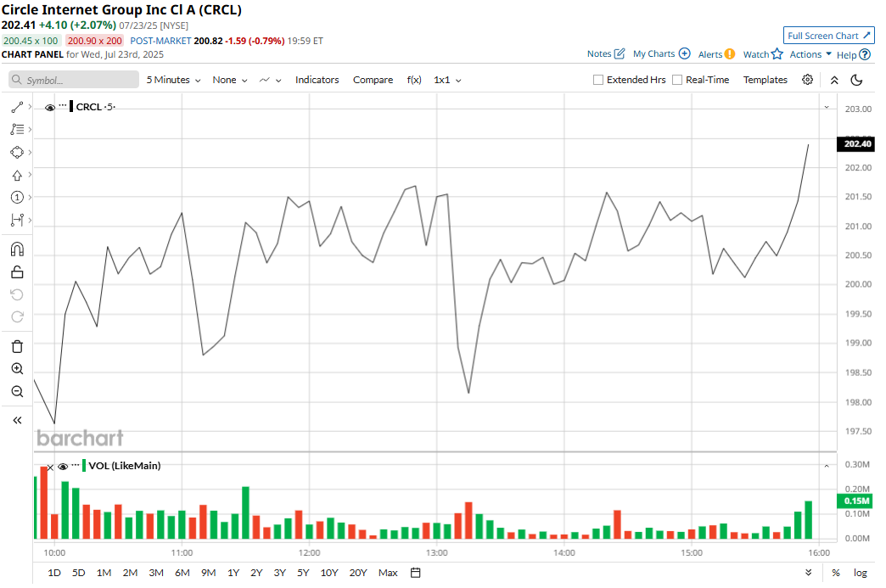The height and width of the screenshot is (588, 886).
Task: Select the 1D time range
Action: 54,573
